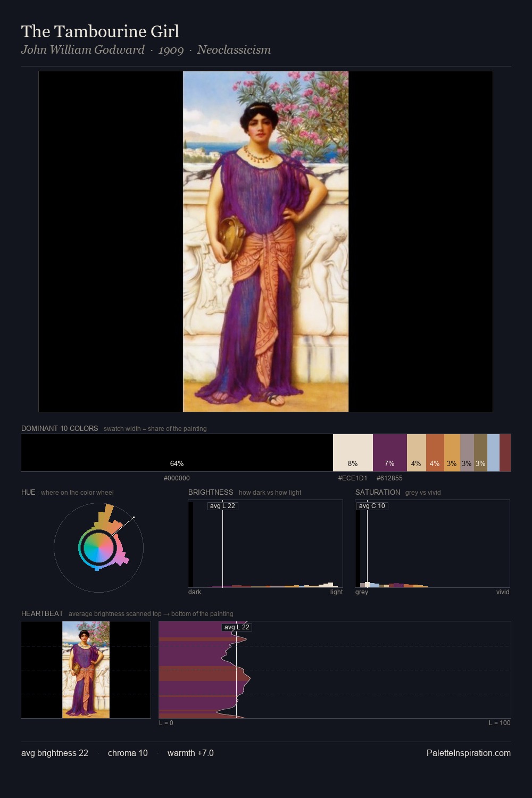Click the 'L = 0' axis label
This screenshot has height=798, width=532.
click(166, 723)
